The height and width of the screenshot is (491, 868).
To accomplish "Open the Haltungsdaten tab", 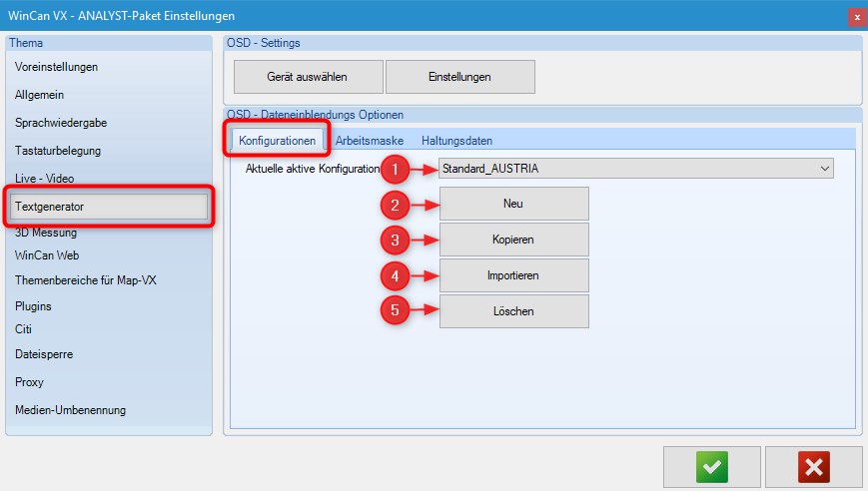I will (456, 141).
